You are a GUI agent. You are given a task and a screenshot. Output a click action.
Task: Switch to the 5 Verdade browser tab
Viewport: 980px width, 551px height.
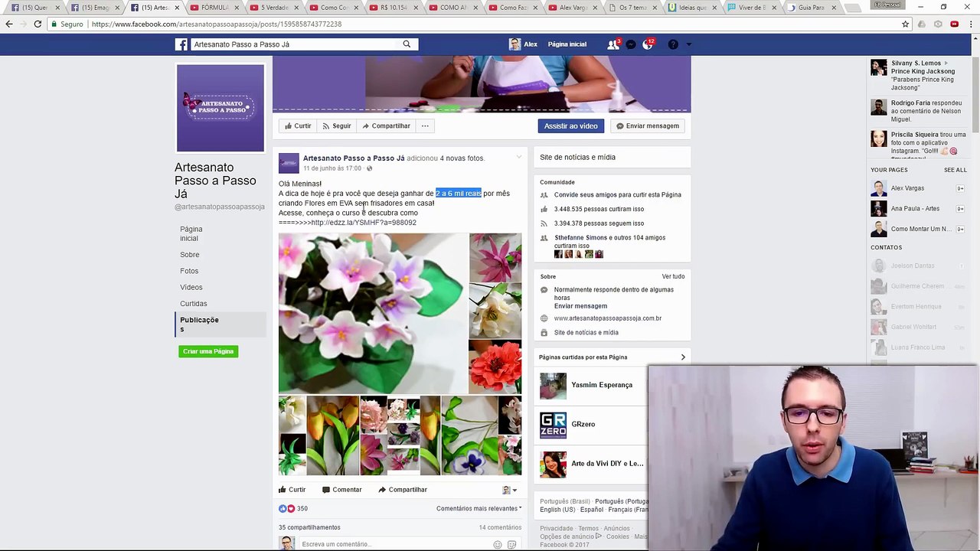point(274,8)
